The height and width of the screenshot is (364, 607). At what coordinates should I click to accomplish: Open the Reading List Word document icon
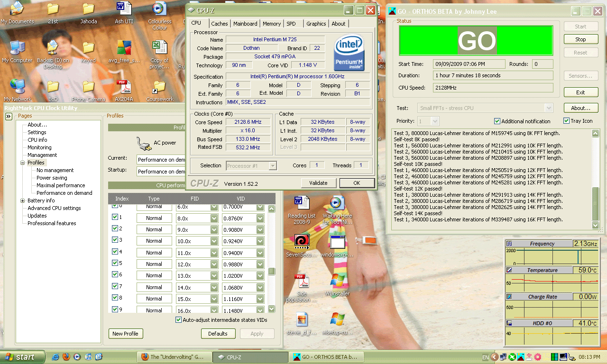[x=301, y=203]
